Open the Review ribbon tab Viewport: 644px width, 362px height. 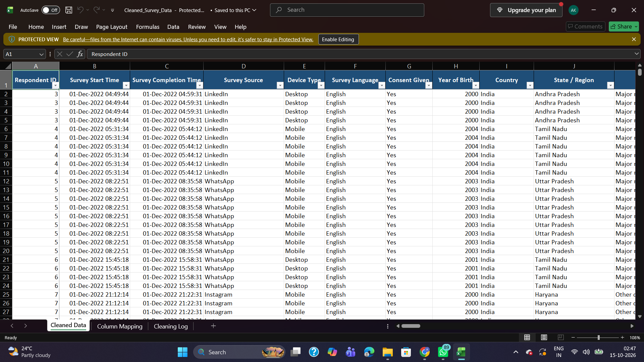(x=197, y=27)
